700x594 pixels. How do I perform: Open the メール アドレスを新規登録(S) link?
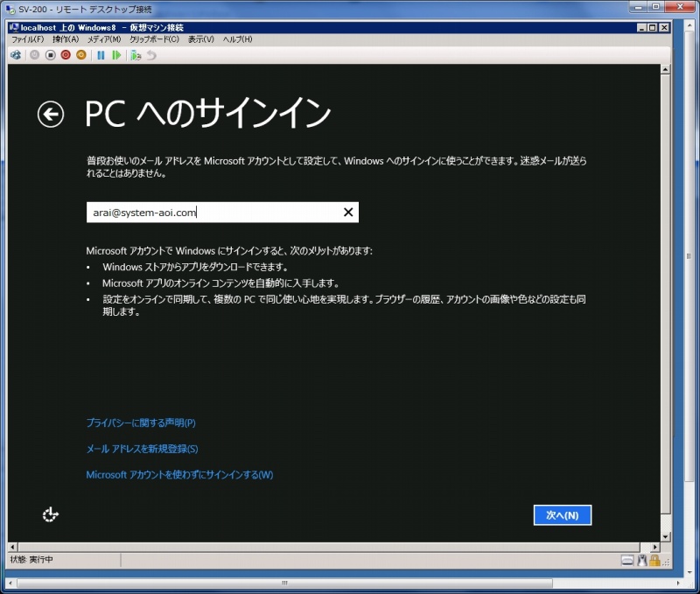coord(142,449)
